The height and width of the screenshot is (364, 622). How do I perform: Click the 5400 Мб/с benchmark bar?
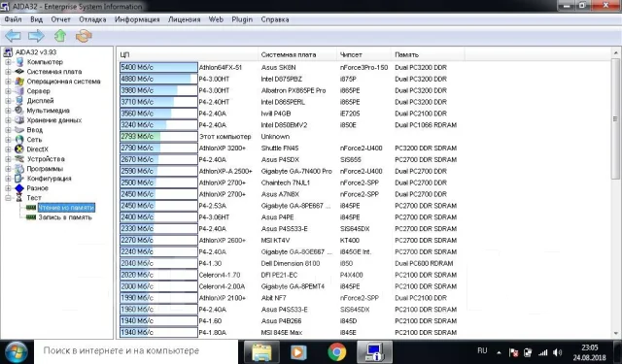(x=158, y=68)
